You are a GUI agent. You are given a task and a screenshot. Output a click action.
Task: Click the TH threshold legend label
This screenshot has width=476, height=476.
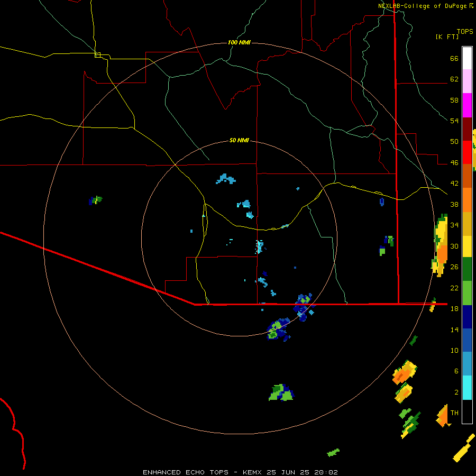(454, 413)
